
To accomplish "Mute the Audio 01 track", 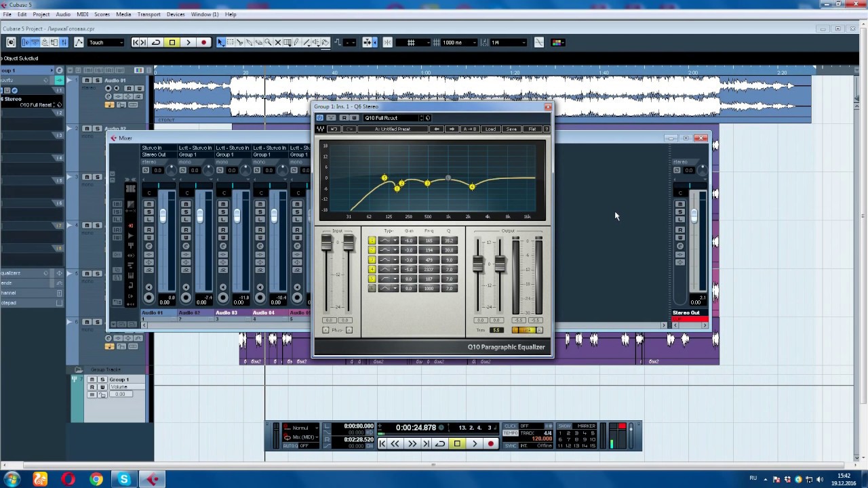I will (x=86, y=80).
